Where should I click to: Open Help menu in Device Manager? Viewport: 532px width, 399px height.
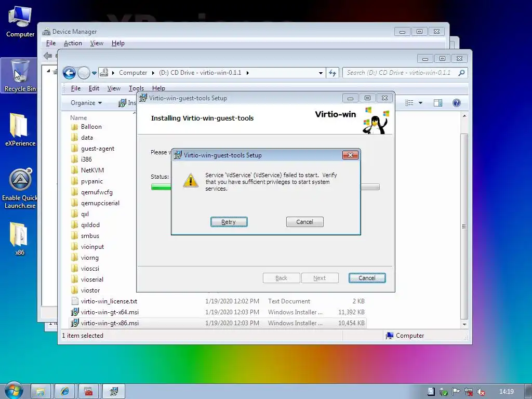[x=118, y=43]
